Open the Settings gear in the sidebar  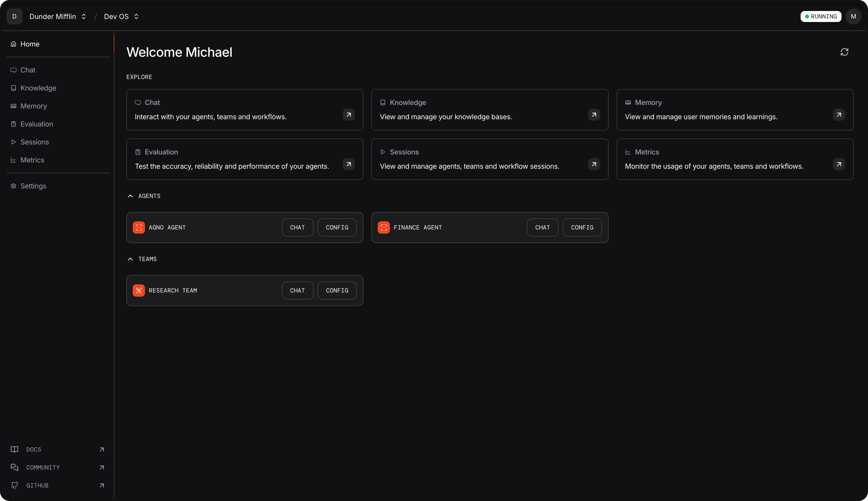click(x=13, y=186)
